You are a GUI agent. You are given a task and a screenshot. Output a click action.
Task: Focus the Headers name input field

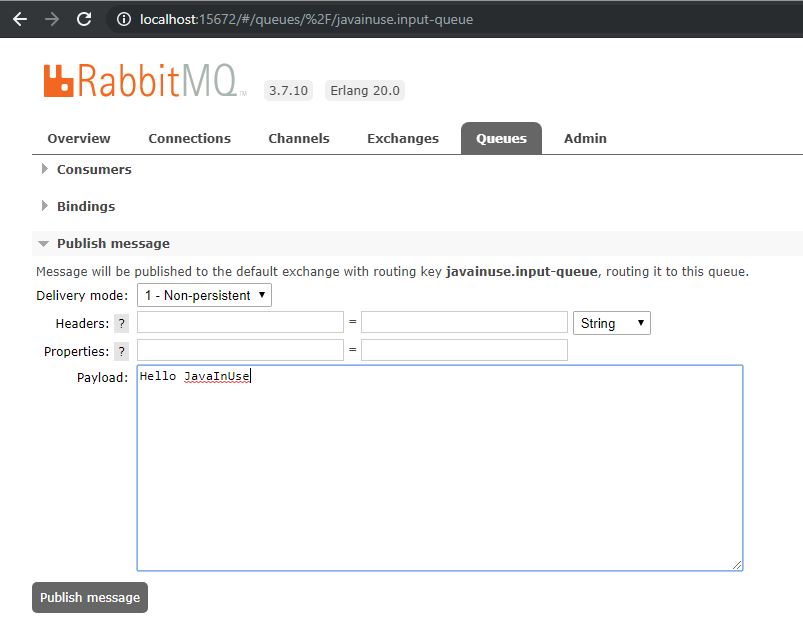pos(240,322)
